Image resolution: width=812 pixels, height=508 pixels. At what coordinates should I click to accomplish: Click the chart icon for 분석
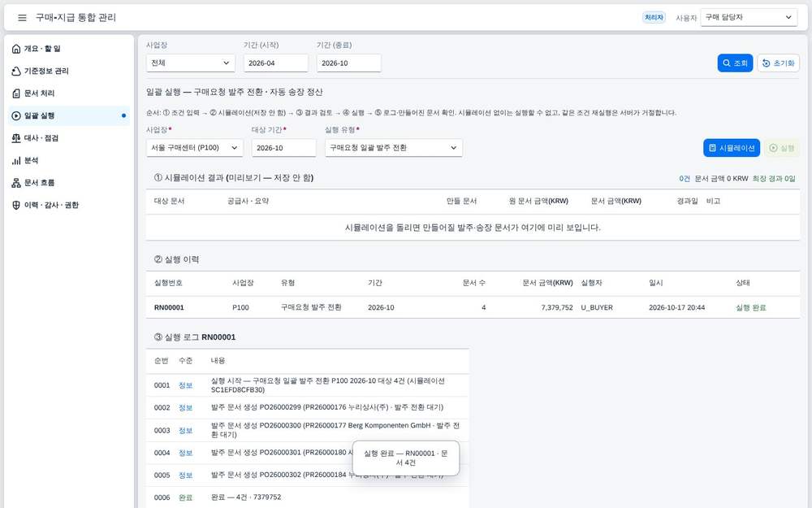click(16, 160)
